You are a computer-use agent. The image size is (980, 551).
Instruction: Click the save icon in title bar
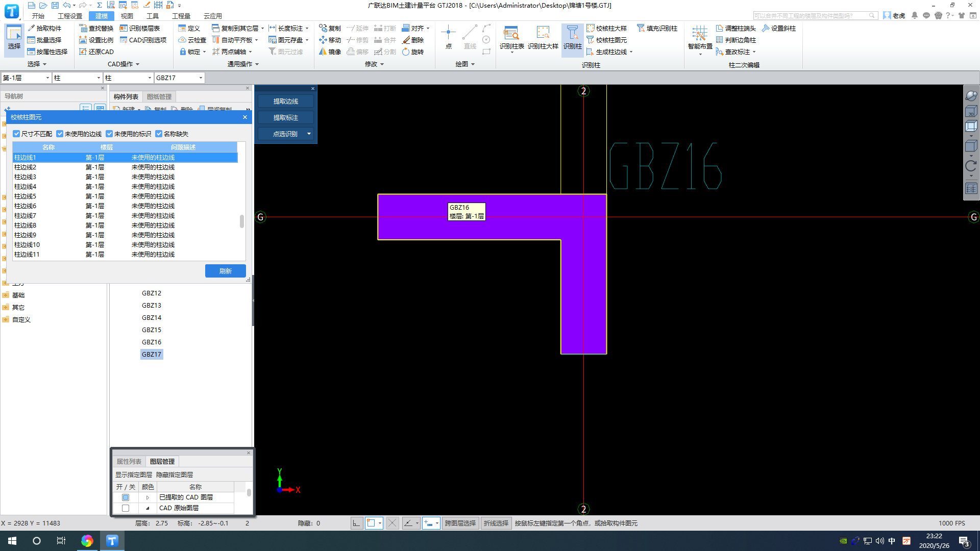55,5
